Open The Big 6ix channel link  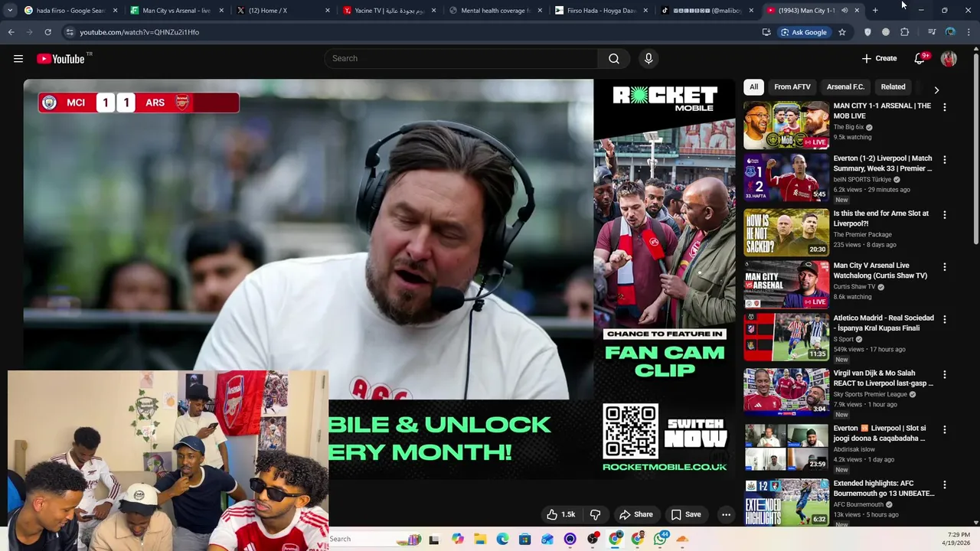[848, 127]
